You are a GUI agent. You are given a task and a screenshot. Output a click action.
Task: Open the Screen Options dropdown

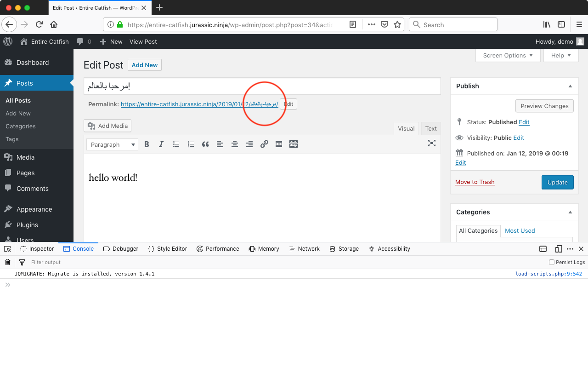(x=508, y=55)
